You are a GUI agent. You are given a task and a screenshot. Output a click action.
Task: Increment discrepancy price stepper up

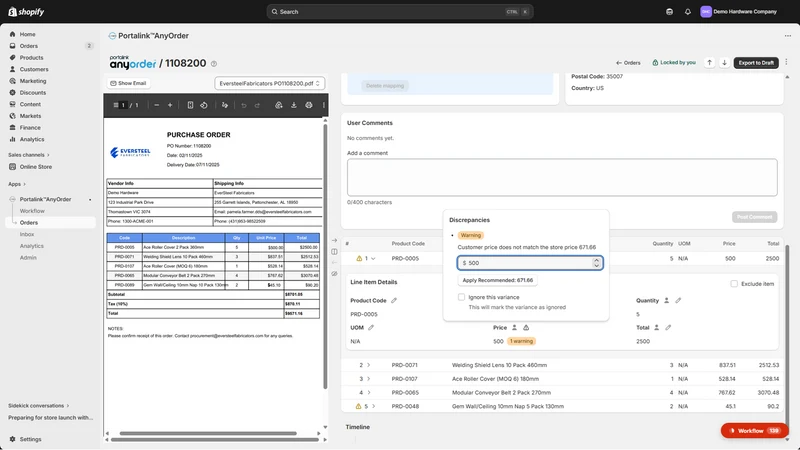tap(596, 260)
